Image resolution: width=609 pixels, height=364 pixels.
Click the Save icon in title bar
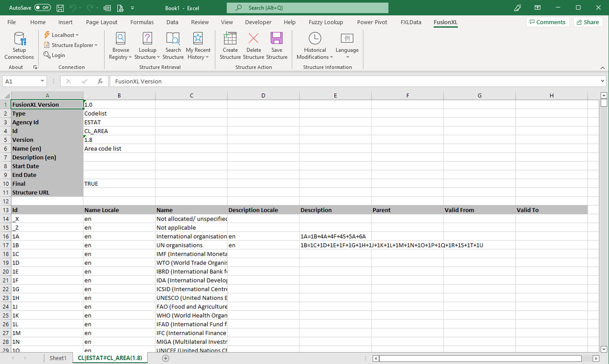pyautogui.click(x=60, y=8)
